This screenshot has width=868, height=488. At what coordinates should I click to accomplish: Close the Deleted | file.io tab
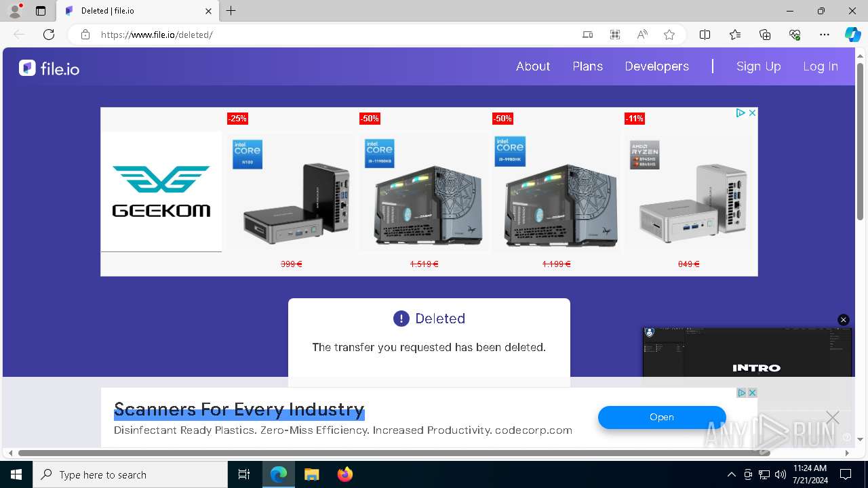pos(208,11)
